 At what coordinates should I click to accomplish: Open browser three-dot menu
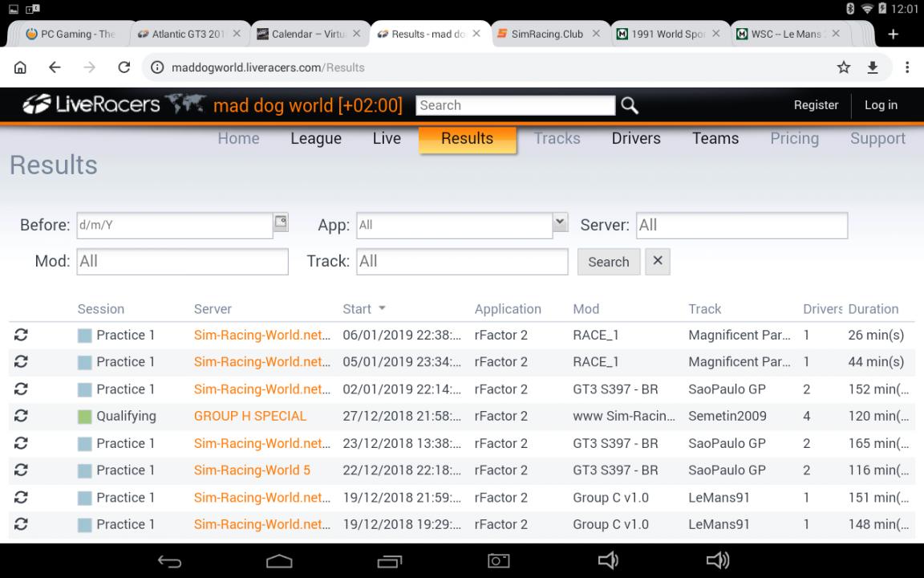907,67
